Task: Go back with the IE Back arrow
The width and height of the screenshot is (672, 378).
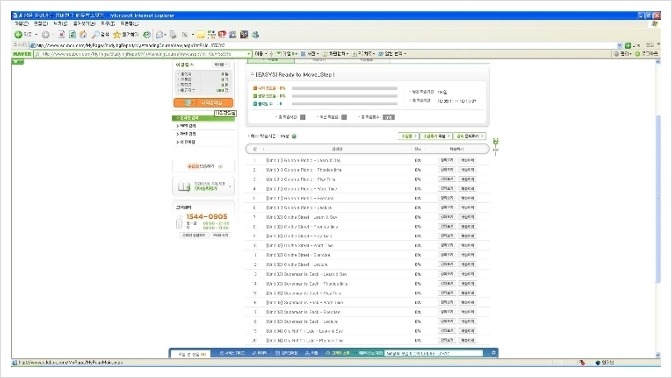Action: tap(18, 35)
